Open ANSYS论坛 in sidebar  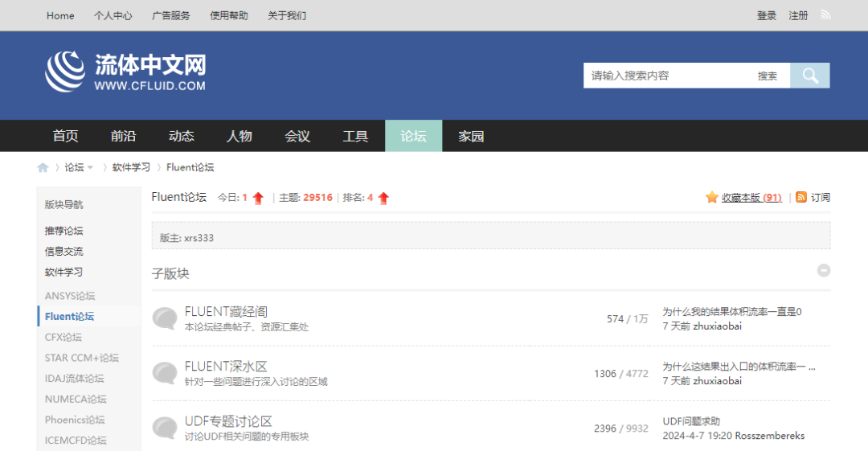coord(70,296)
